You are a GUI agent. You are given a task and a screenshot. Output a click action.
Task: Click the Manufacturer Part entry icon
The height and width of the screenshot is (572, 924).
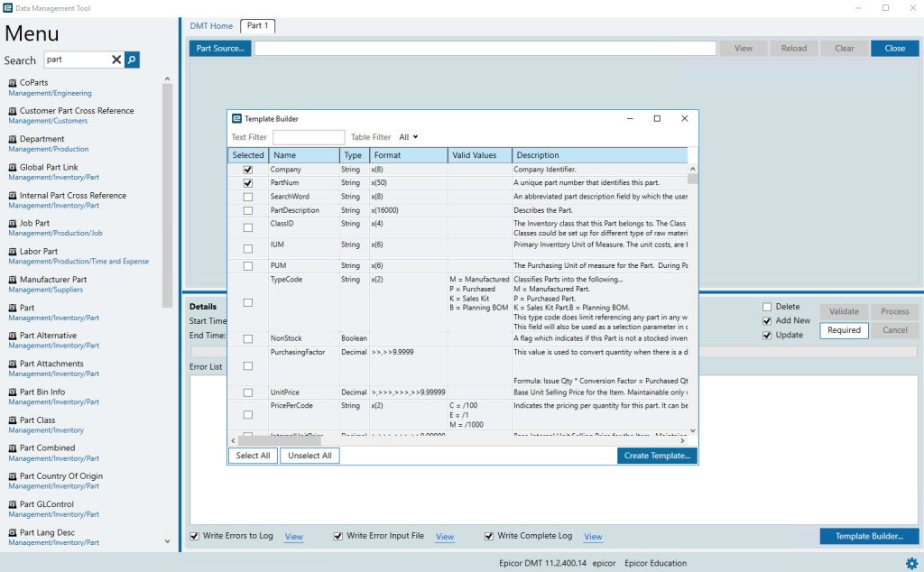[13, 280]
